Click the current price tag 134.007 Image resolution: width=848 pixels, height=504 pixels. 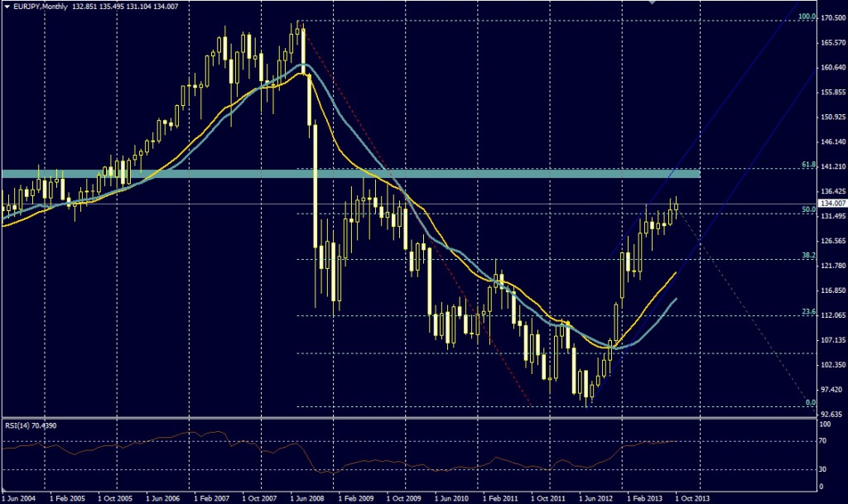coord(832,203)
